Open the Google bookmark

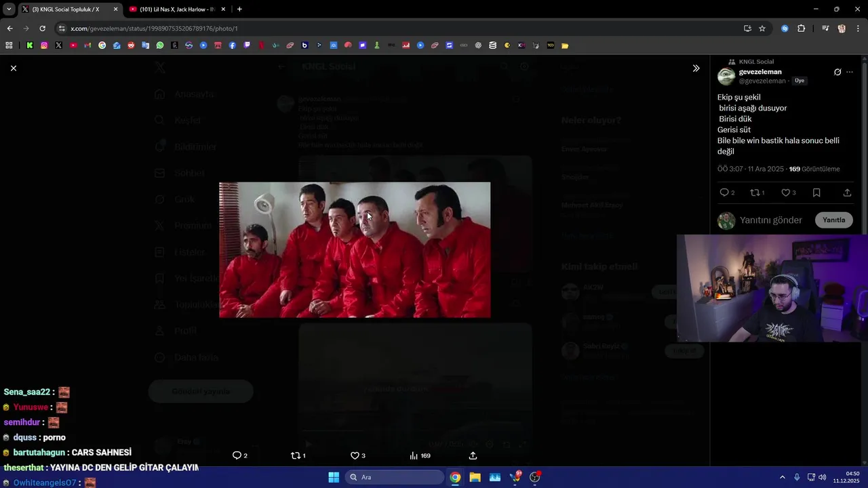pyautogui.click(x=102, y=45)
